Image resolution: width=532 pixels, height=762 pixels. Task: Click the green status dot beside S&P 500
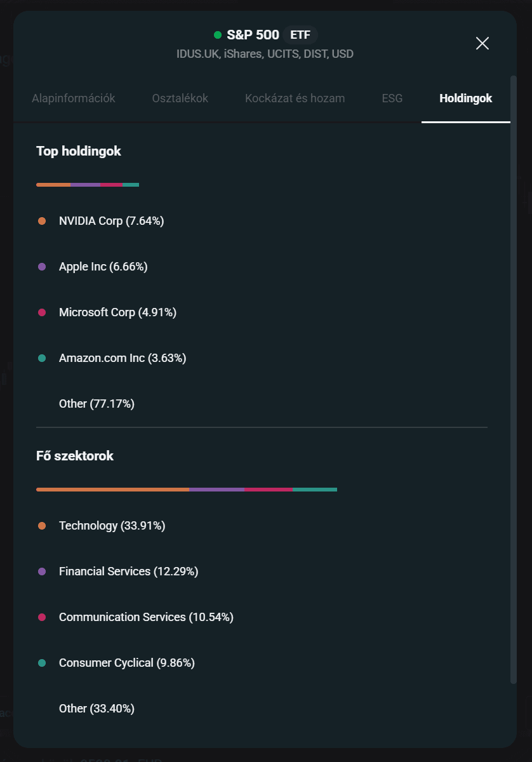pos(218,35)
